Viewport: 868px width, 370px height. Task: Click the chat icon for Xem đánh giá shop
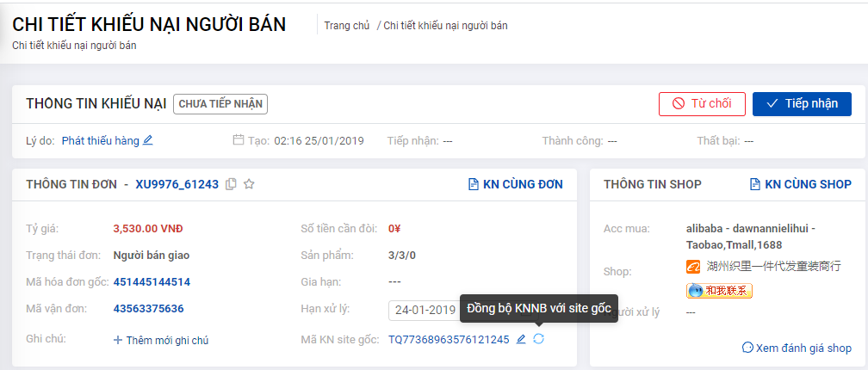tap(747, 348)
